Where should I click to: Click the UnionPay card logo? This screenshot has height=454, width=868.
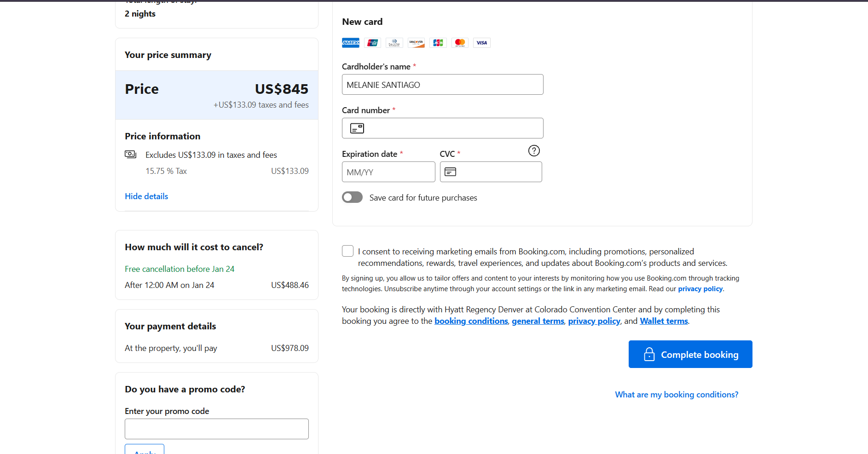(x=372, y=43)
